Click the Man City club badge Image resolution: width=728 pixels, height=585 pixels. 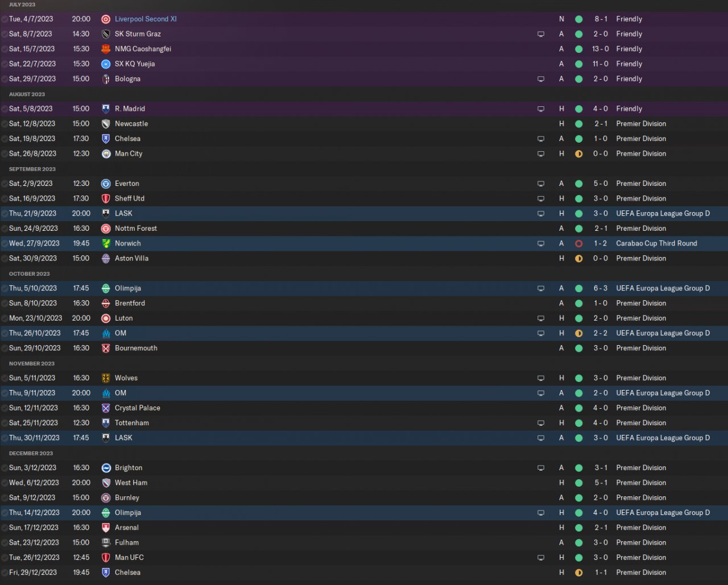click(x=106, y=153)
